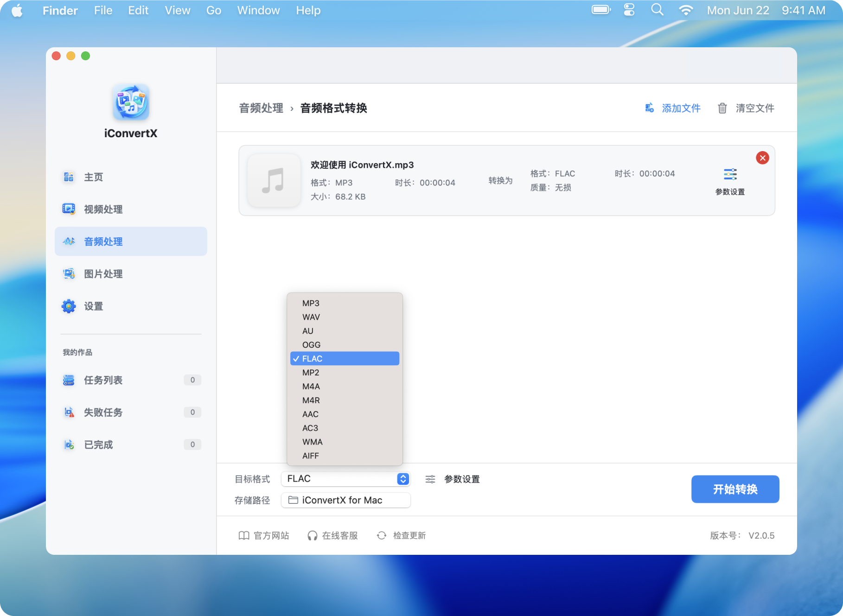Open Spotlight search in menu bar
The image size is (843, 616).
[x=657, y=10]
